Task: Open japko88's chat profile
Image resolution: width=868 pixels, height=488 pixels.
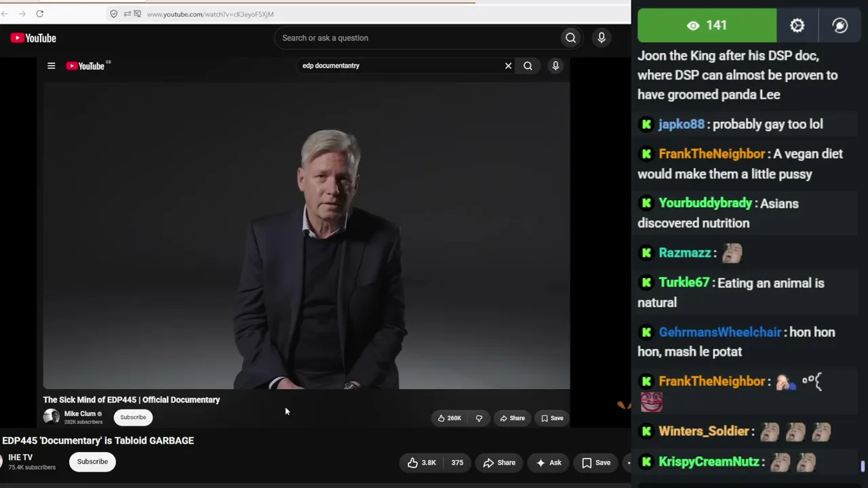Action: (x=681, y=124)
